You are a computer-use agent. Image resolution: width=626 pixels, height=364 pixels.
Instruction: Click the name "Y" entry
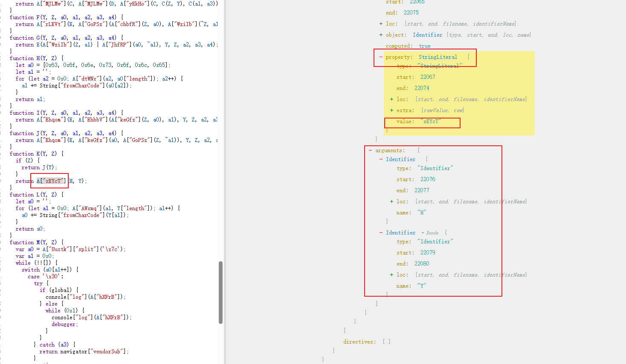[411, 286]
